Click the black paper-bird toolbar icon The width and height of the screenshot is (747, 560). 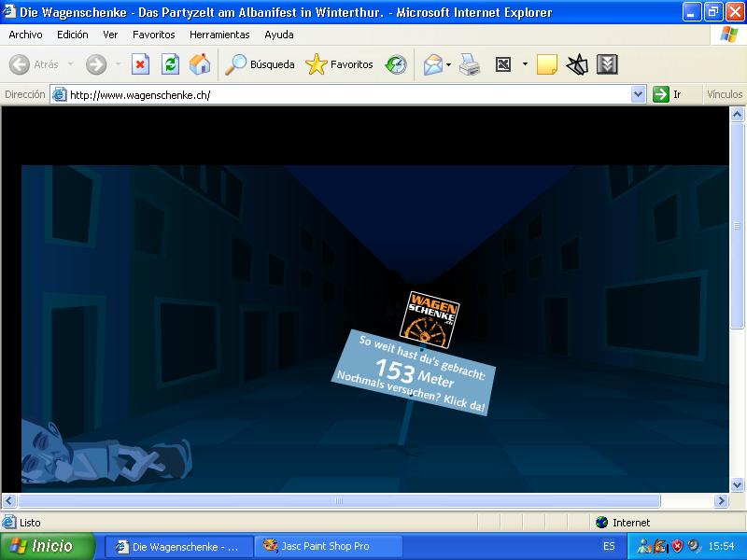click(577, 64)
